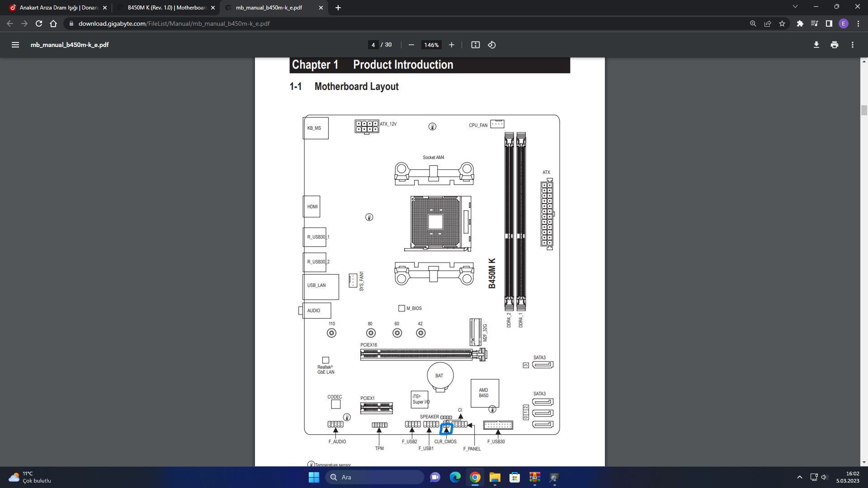868x488 pixels.
Task: Switch to B450M K Motherboard tab
Action: click(166, 8)
